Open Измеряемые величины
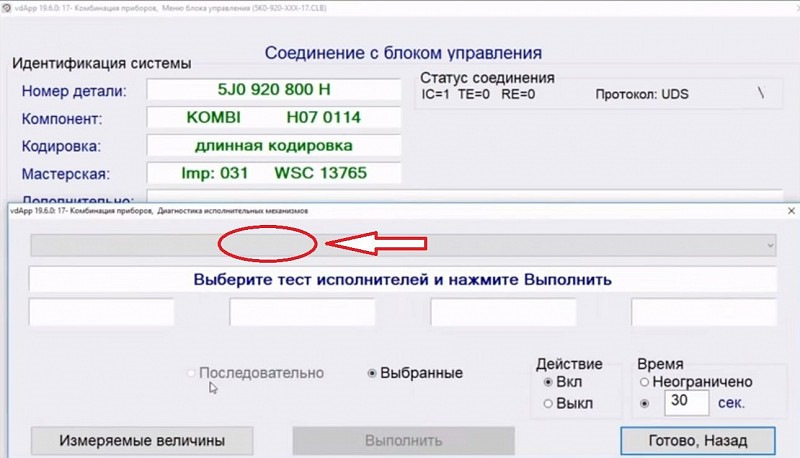800x458 pixels. [142, 441]
